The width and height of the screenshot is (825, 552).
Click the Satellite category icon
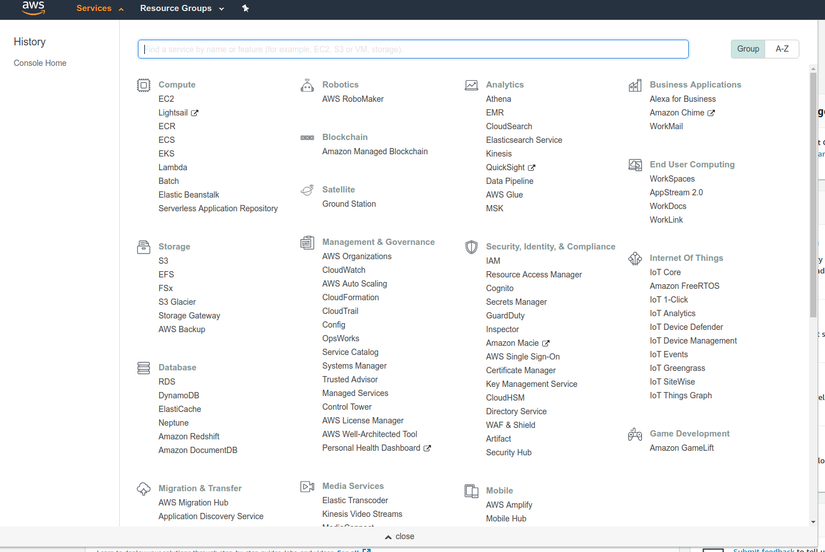307,189
